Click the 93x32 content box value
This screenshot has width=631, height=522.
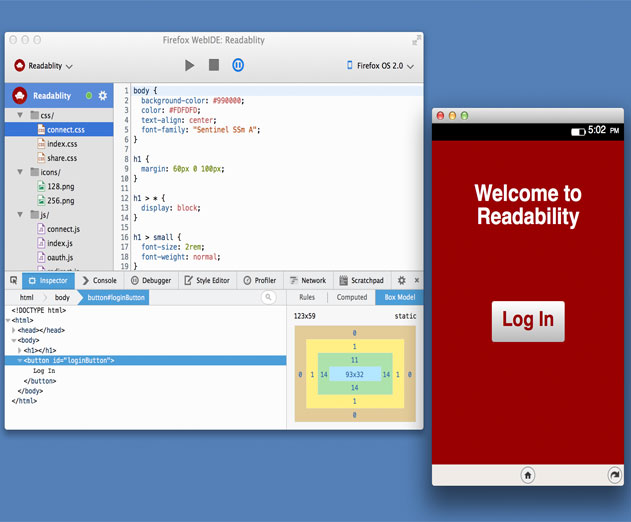pyautogui.click(x=355, y=374)
